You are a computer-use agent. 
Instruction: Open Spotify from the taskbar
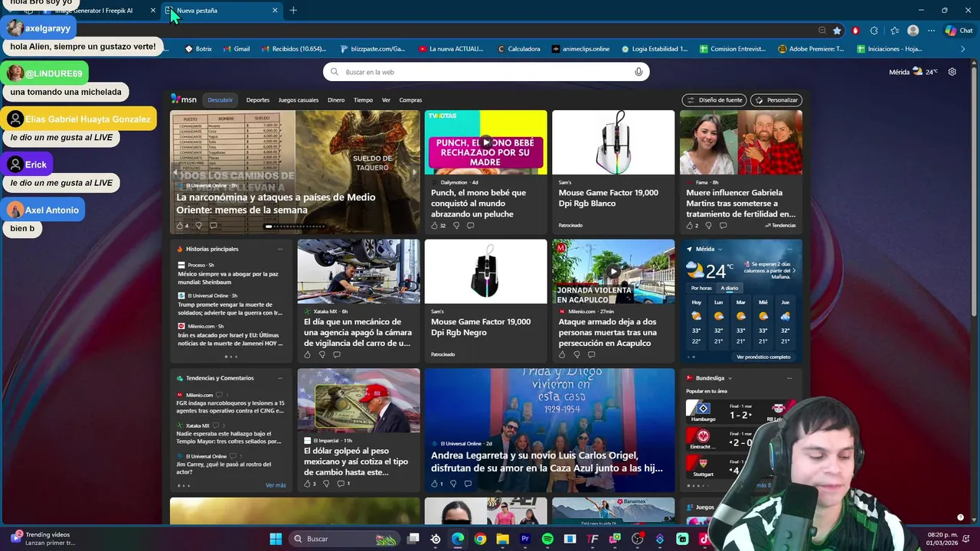[547, 539]
